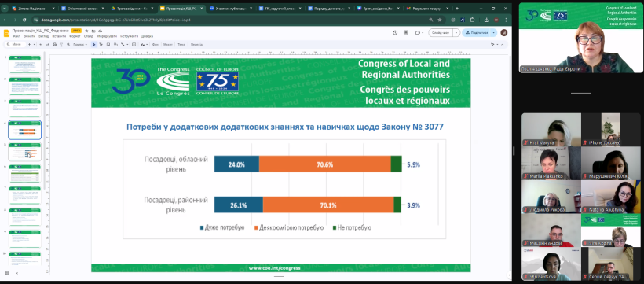The height and width of the screenshot is (284, 644).
Task: Toggle the star next to presentation title
Action: (x=87, y=31)
